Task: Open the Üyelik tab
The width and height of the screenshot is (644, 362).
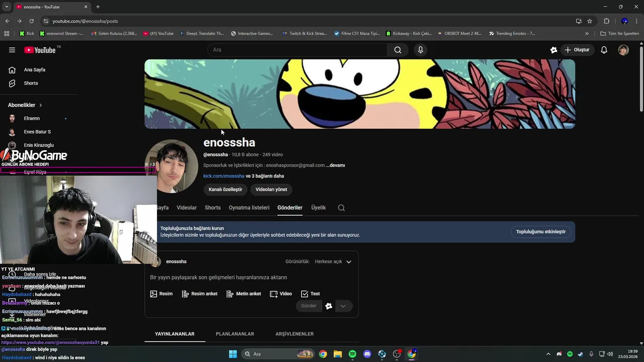Action: tap(318, 208)
